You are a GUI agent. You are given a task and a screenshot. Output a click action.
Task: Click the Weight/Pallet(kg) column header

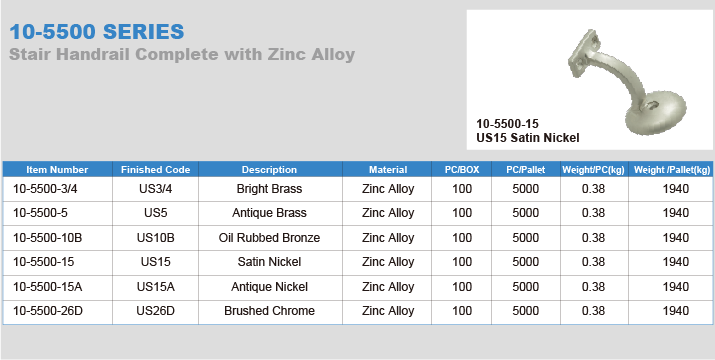coord(672,170)
